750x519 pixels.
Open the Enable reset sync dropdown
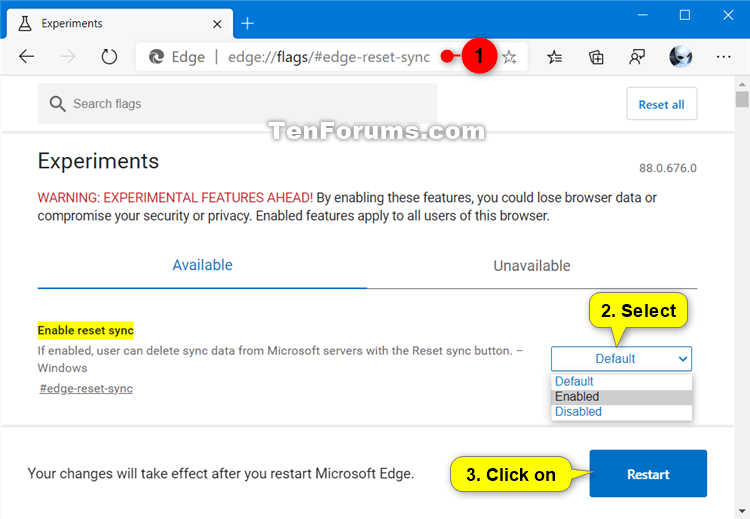click(621, 359)
